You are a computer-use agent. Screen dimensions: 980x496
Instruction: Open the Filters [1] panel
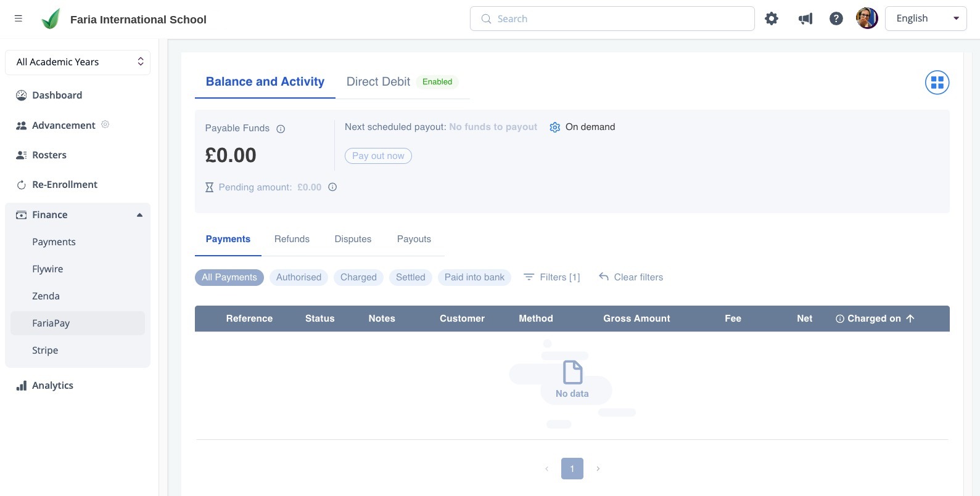coord(552,277)
